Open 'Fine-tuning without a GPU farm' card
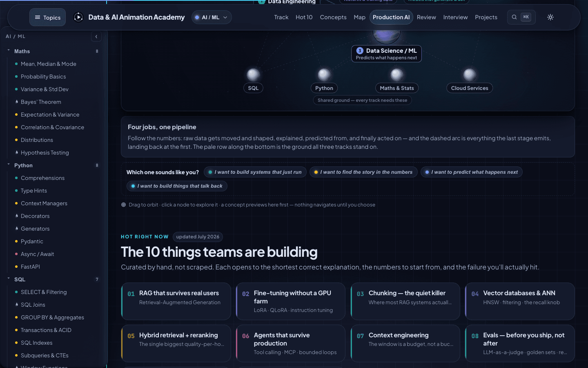Screen dimensions: 588x368 click(291, 301)
